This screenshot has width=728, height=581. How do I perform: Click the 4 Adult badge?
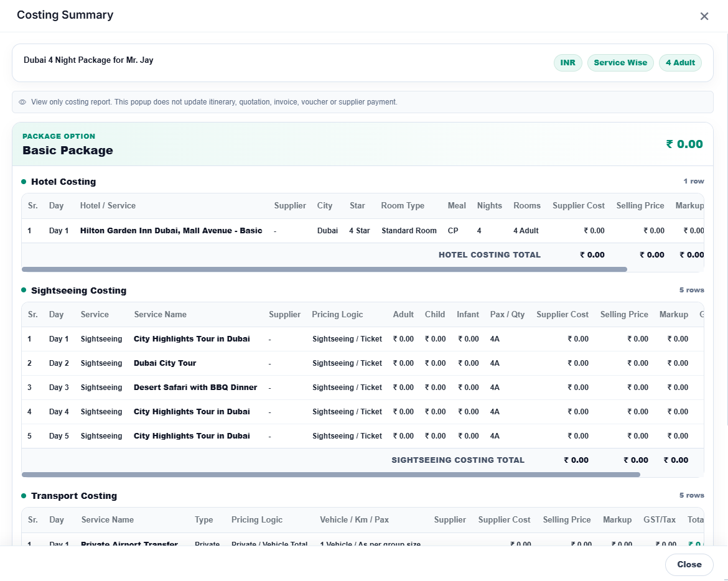[x=680, y=63]
